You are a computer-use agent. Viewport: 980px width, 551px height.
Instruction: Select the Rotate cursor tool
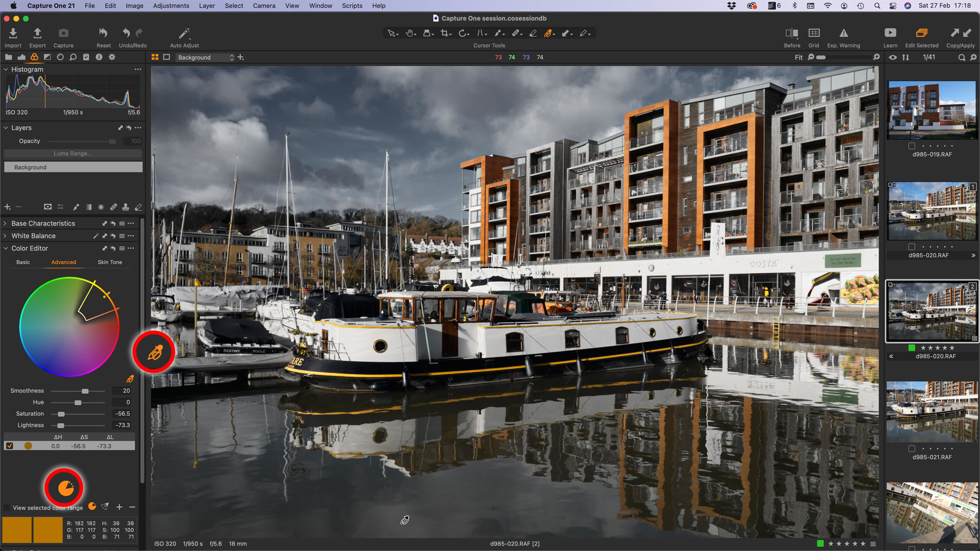pyautogui.click(x=463, y=33)
